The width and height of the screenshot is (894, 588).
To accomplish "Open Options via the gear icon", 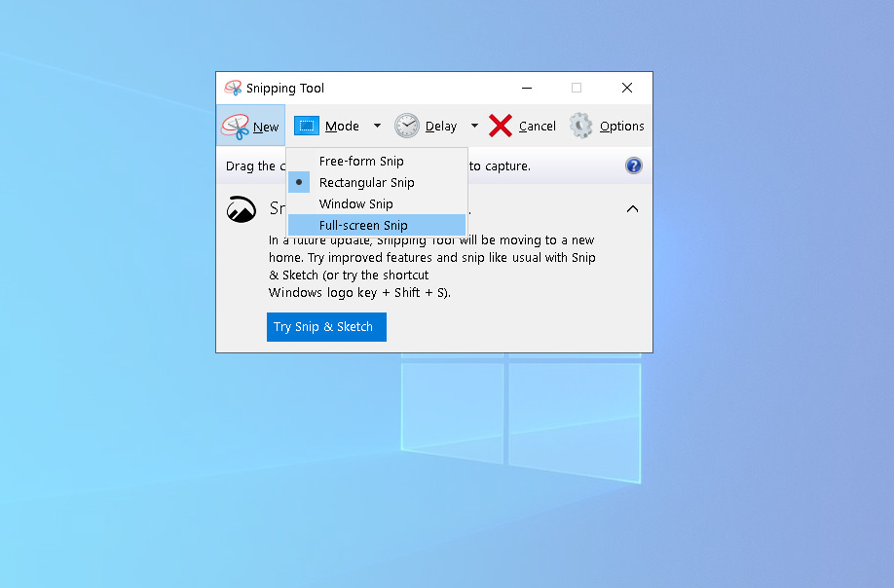I will 581,126.
